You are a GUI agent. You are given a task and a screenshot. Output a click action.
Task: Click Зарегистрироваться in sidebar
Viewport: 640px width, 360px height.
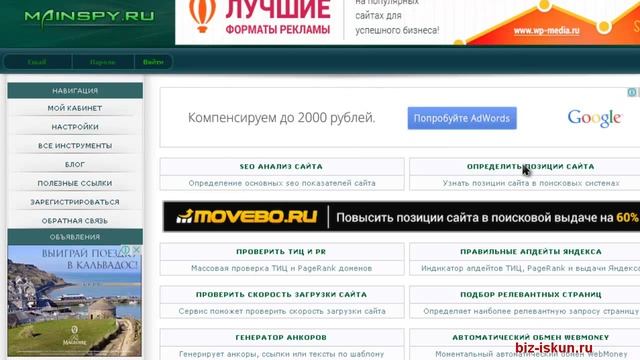75,202
